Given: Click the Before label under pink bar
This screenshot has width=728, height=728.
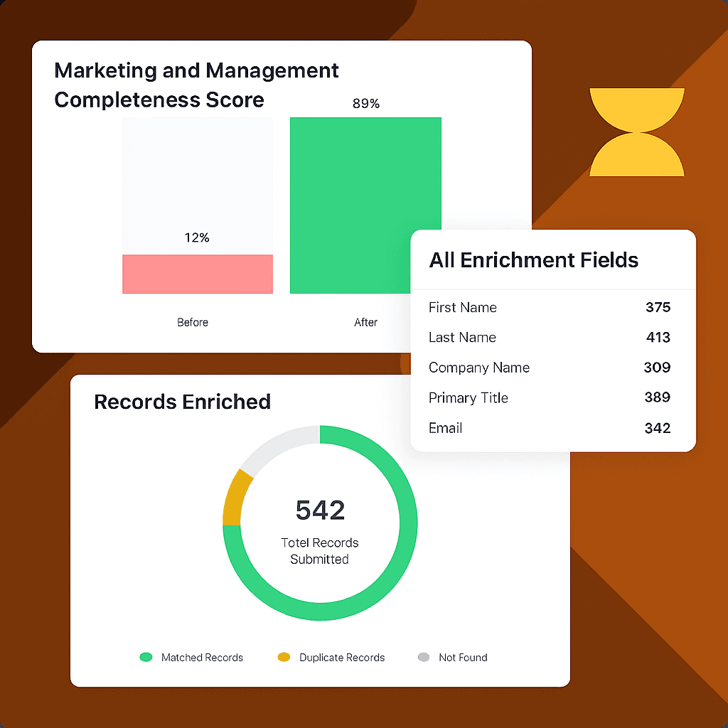Looking at the screenshot, I should click(x=192, y=322).
